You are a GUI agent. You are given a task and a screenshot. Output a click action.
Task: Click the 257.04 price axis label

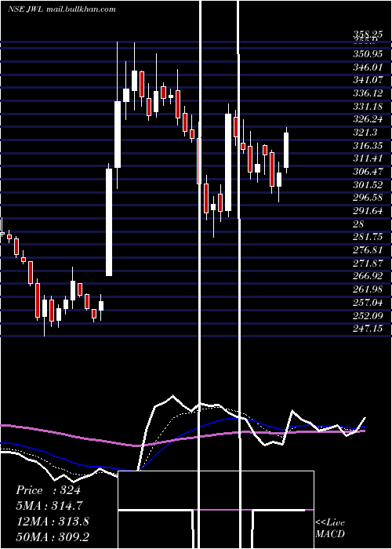coord(368,302)
